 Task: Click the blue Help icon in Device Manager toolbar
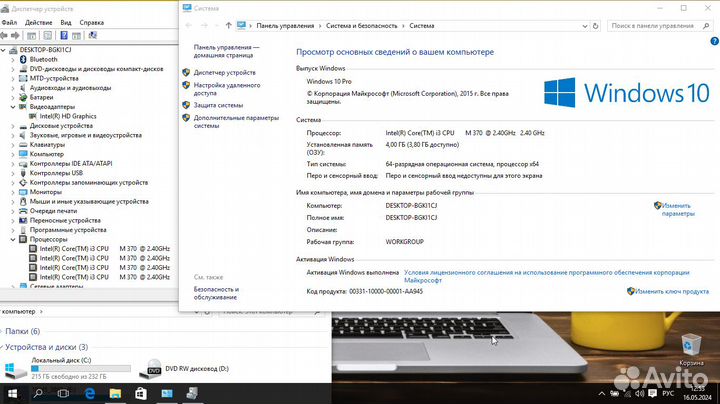[x=64, y=35]
